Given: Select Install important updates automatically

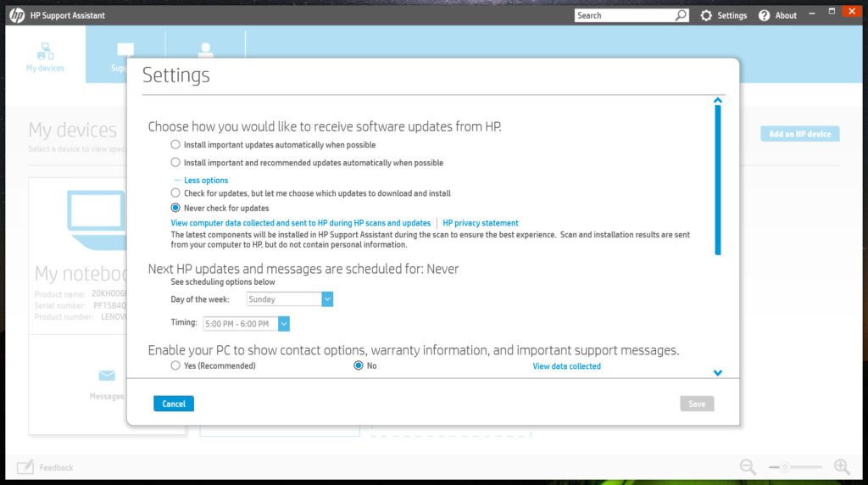Looking at the screenshot, I should 175,144.
